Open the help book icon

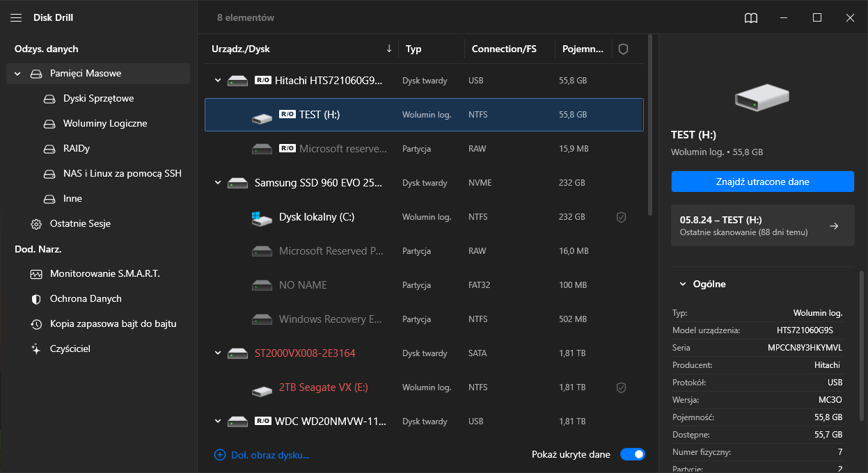pos(750,18)
